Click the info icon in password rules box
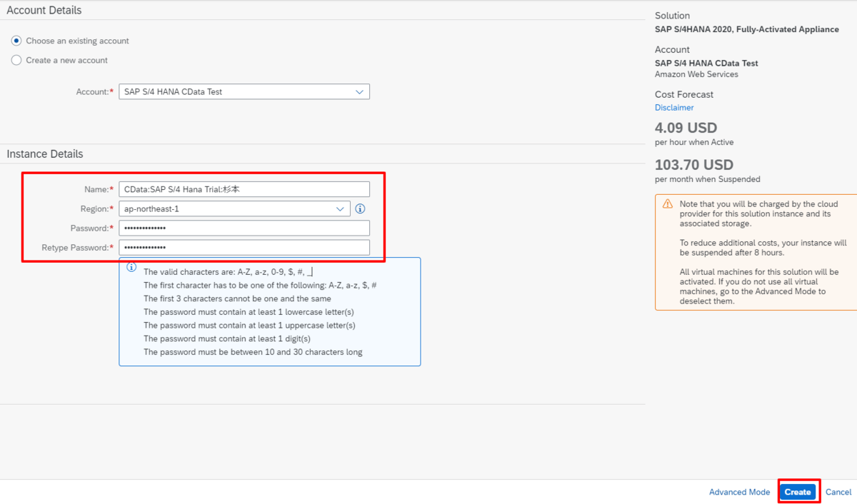This screenshot has width=857, height=504. tap(131, 267)
